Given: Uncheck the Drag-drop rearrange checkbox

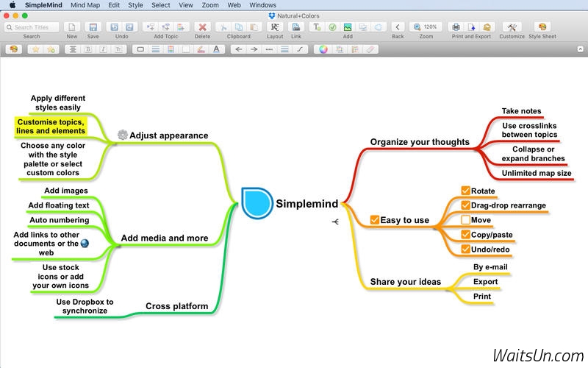Looking at the screenshot, I should coord(465,205).
